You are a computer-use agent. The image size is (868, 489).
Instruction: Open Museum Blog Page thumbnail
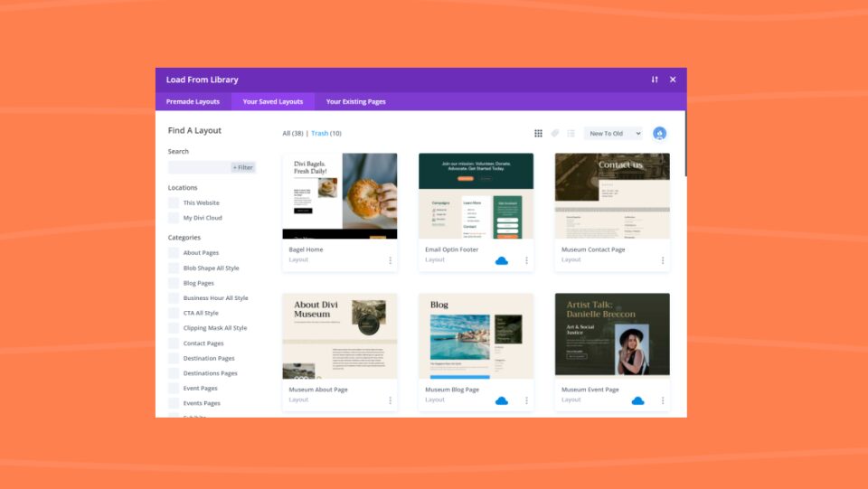476,335
